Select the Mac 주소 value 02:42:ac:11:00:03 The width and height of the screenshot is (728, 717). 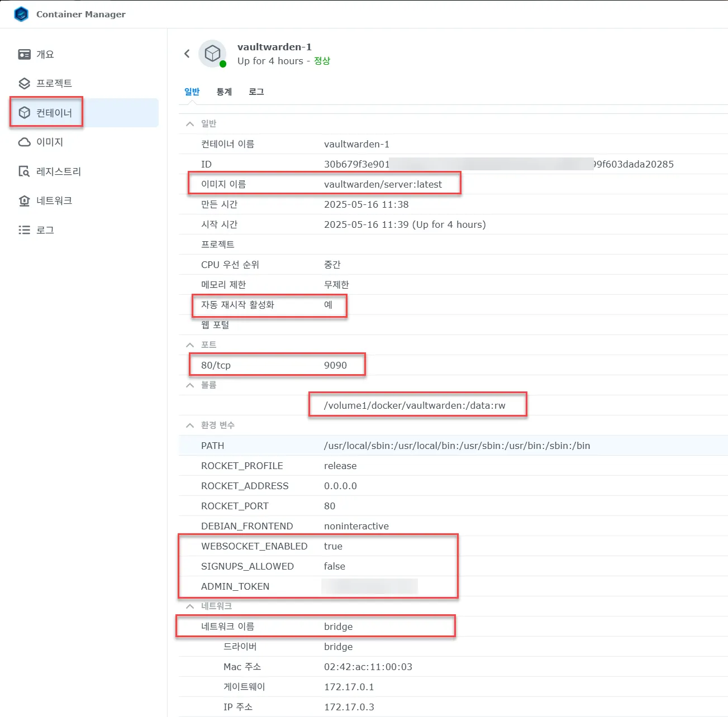click(368, 667)
